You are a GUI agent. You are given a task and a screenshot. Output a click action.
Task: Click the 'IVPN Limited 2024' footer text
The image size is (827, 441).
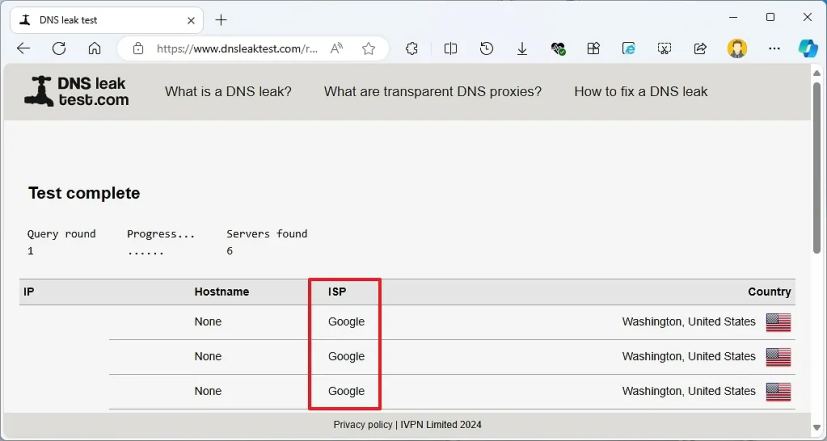tap(441, 425)
